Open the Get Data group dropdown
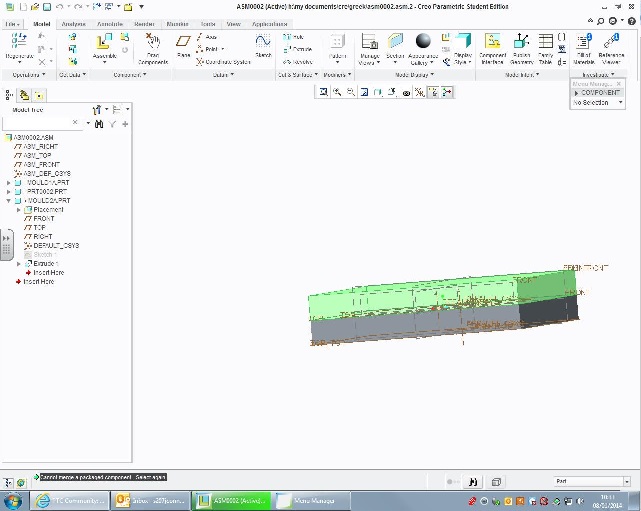 [73, 75]
